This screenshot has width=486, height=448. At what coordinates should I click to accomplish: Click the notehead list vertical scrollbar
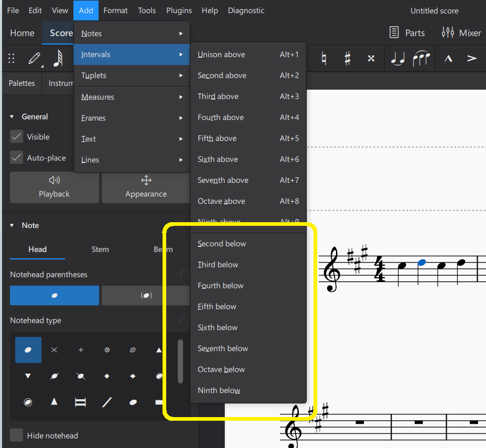[180, 362]
